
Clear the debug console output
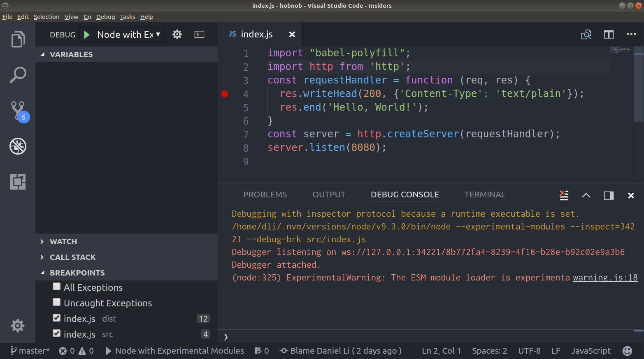[564, 195]
